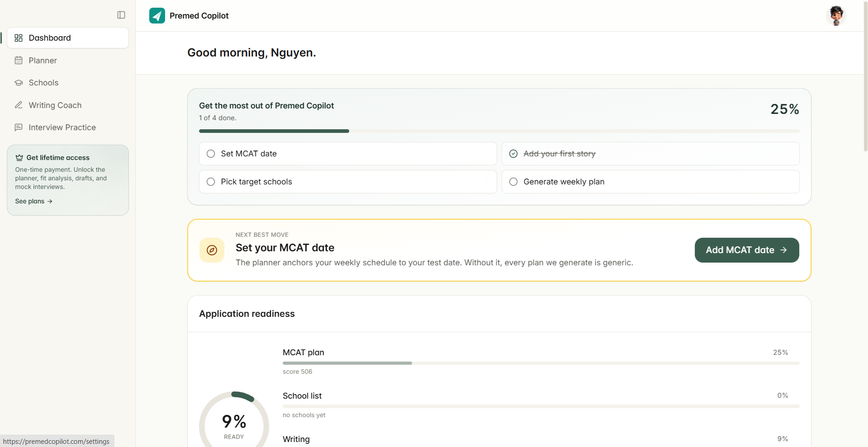Viewport: 868px width, 447px height.
Task: Click the NEXT BEST MOVE label
Action: click(x=262, y=235)
